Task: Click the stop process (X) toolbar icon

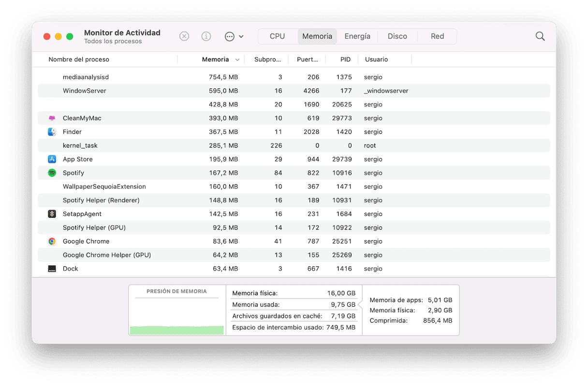Action: coord(184,36)
